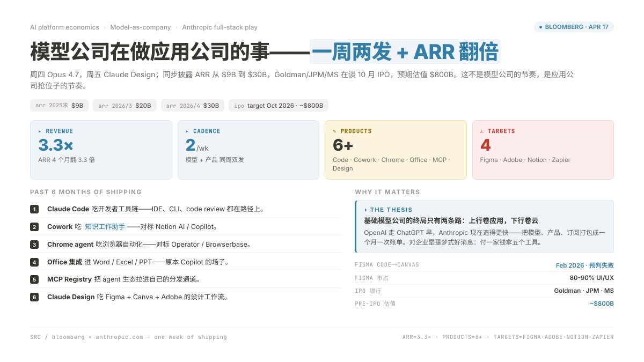Screen dimensions: 644x362
Task: Click the '80-90% UI/UX' value
Action: click(x=591, y=278)
